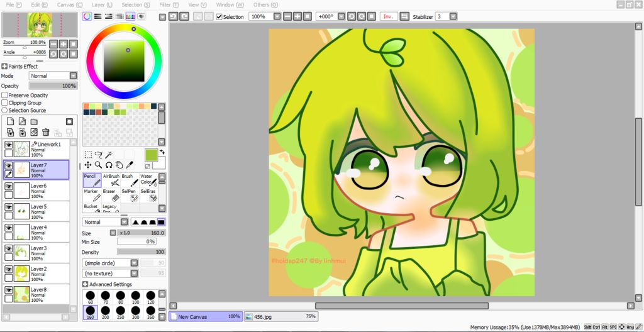Switch to the Eraser tool
Image resolution: width=644 pixels, height=332 pixels.
111,196
